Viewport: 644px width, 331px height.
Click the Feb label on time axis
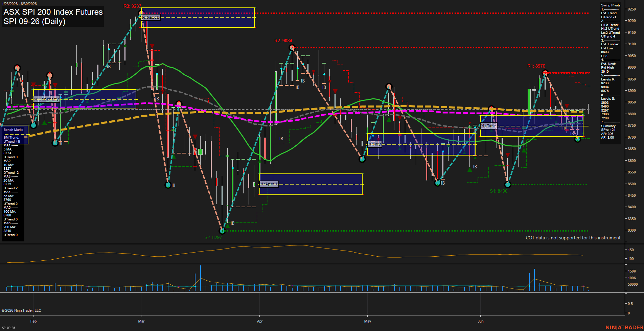[33, 321]
